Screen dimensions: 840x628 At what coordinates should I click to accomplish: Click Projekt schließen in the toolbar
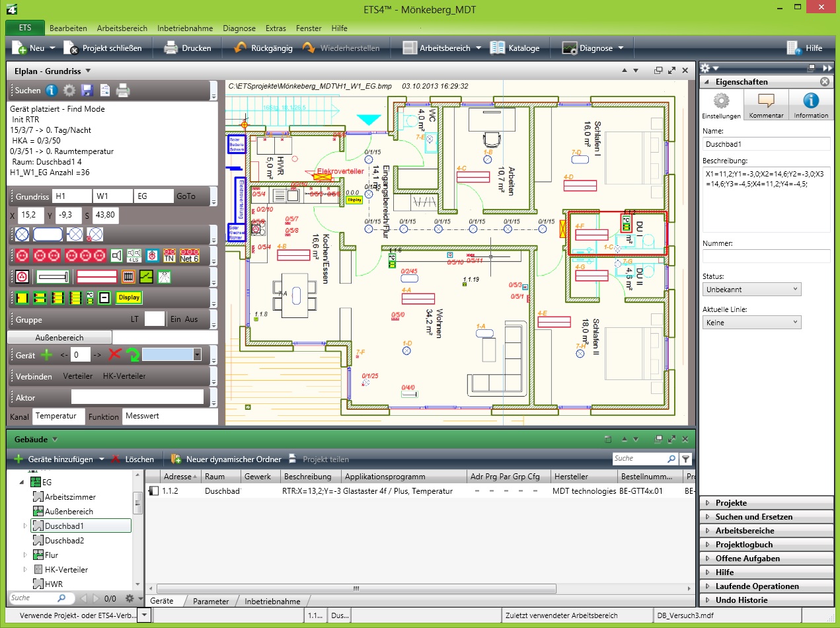pyautogui.click(x=103, y=48)
